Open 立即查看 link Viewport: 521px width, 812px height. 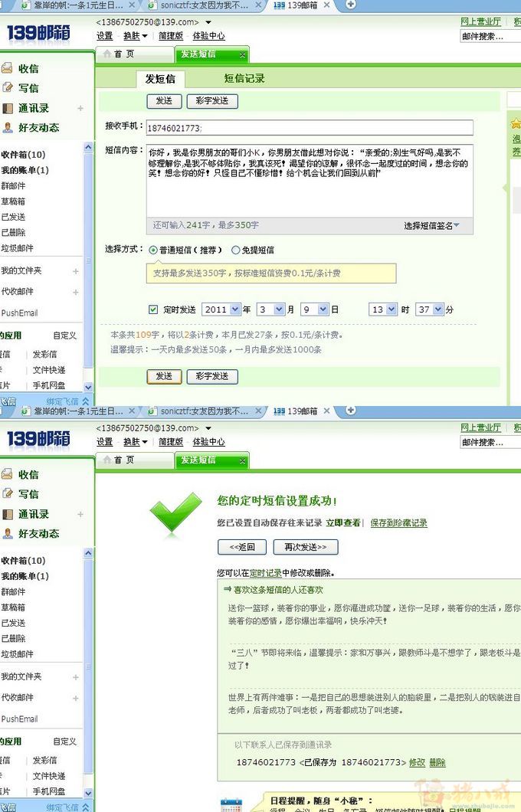pos(342,523)
